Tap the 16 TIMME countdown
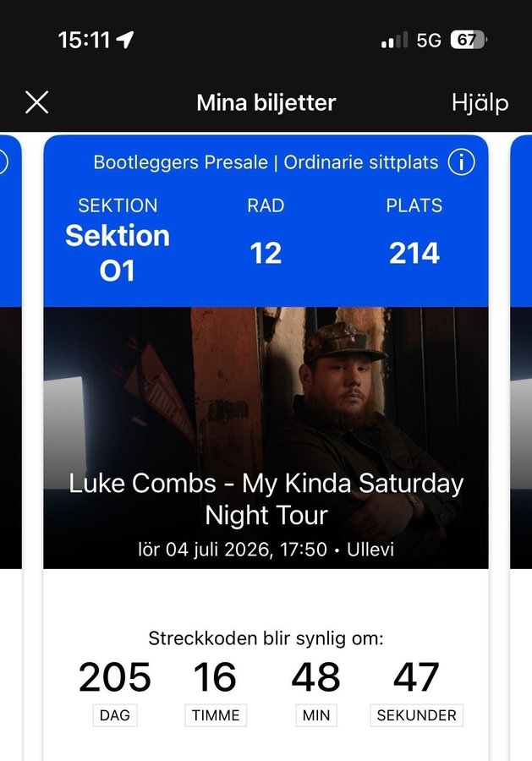Viewport: 532px width, 761px height. coord(215,689)
